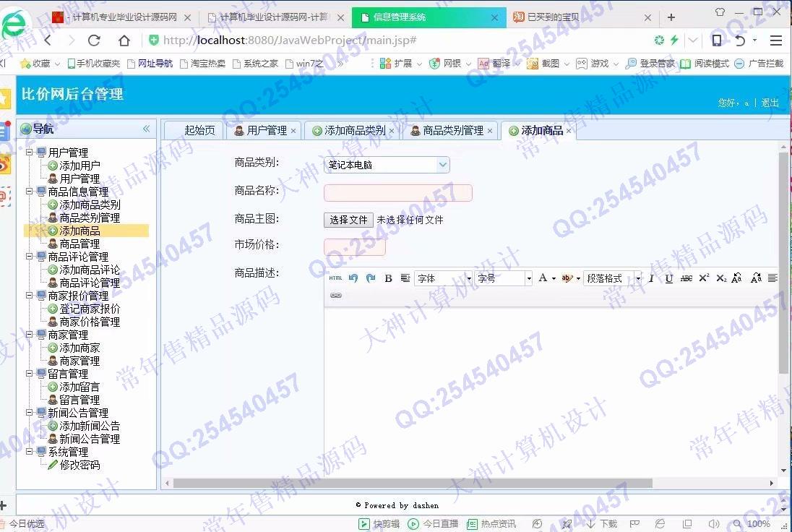Click the undo icon in editor toolbar

click(353, 278)
